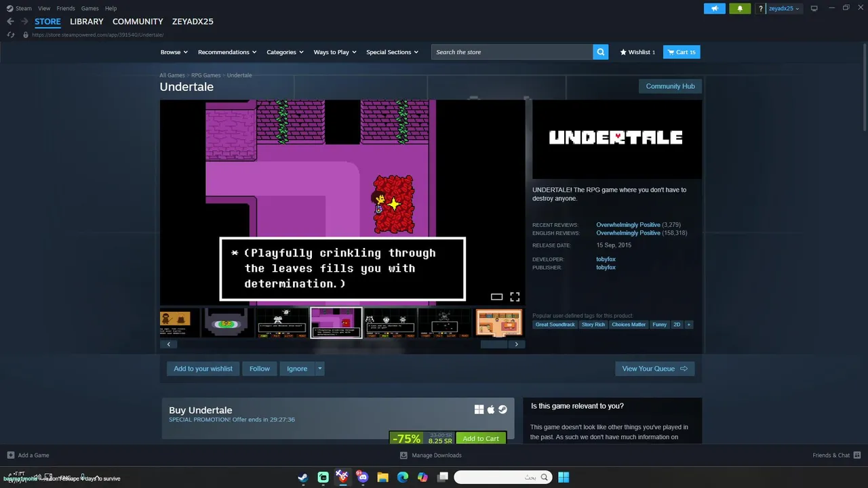The width and height of the screenshot is (868, 488).
Task: Click Overwhelmingly Positive recent reviews link
Action: point(628,225)
